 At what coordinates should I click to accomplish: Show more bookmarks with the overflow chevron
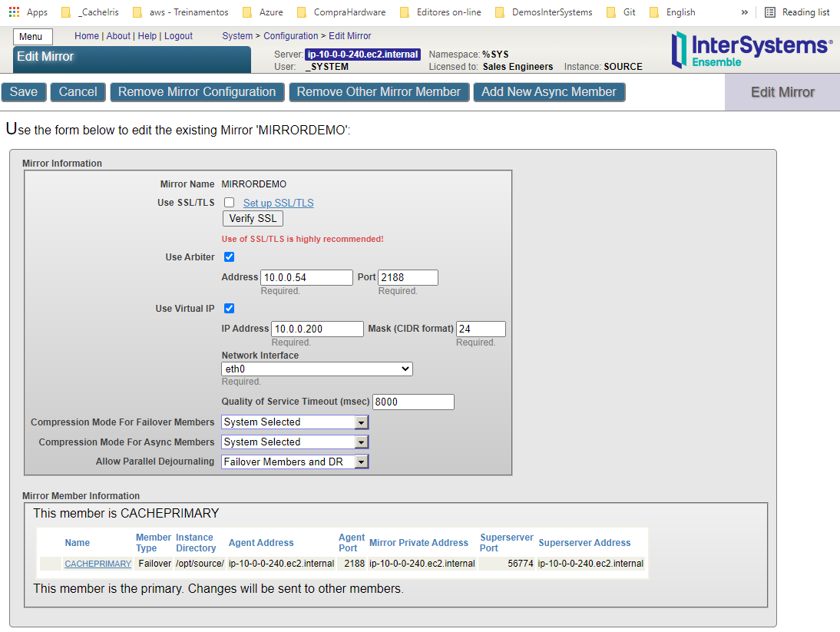744,12
